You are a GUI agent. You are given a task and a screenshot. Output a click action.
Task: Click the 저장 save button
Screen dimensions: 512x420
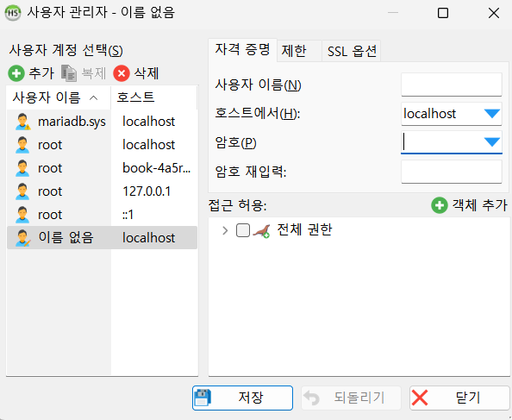[x=242, y=398]
